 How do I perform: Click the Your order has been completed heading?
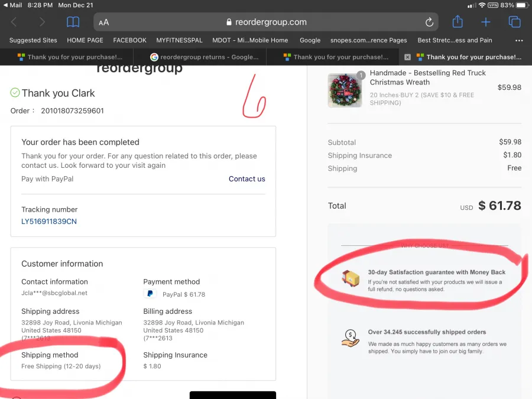tap(80, 142)
